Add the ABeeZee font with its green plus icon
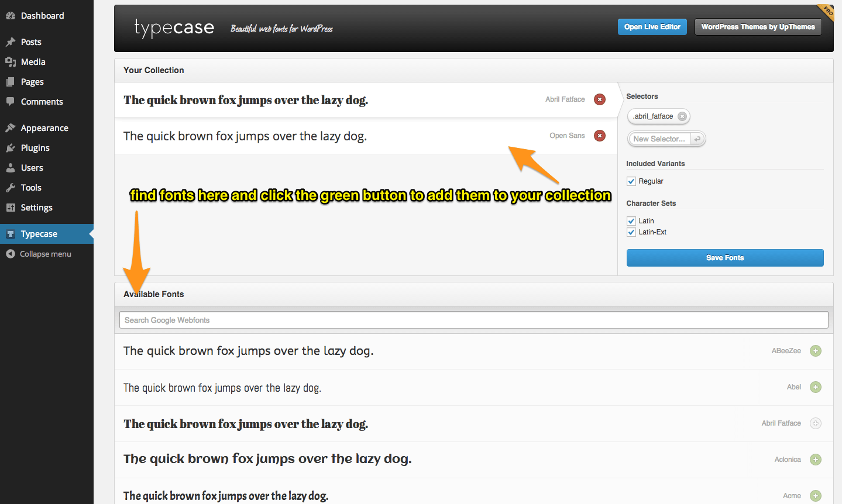842x504 pixels. pos(816,351)
